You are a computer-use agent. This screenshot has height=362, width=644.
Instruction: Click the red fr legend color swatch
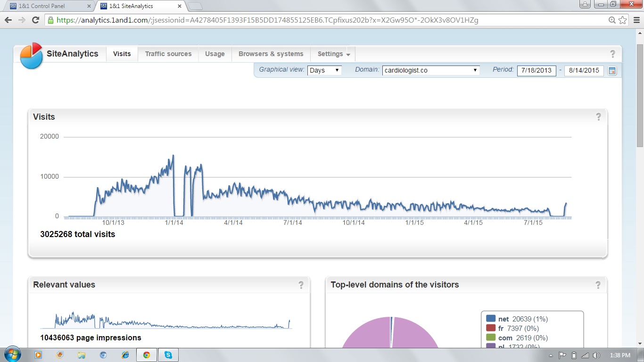point(491,328)
